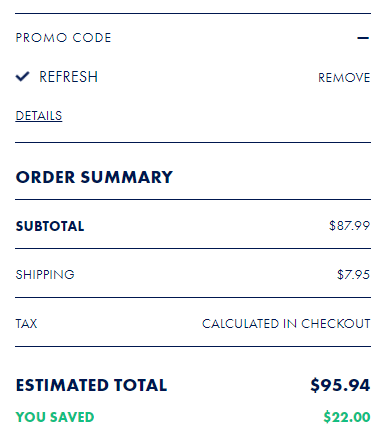
Task: Click the divider line between SUBTOTAL and SHIPPING
Action: (193, 248)
